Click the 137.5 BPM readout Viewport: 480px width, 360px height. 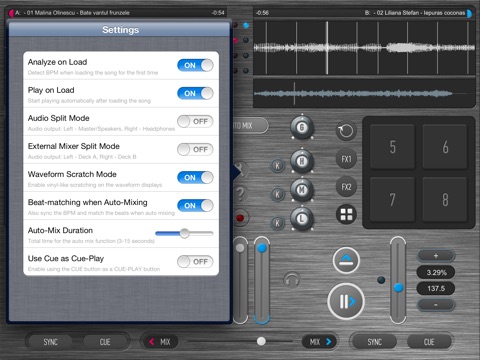coord(436,288)
